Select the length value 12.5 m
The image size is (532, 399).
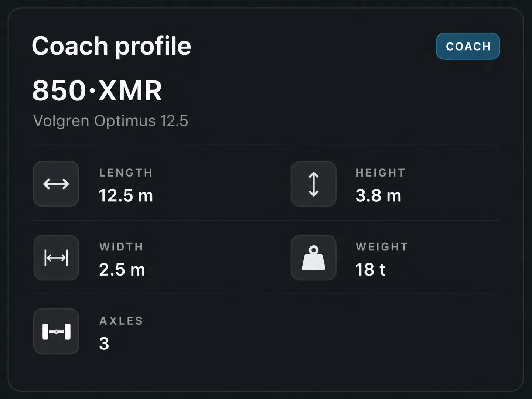click(x=126, y=195)
